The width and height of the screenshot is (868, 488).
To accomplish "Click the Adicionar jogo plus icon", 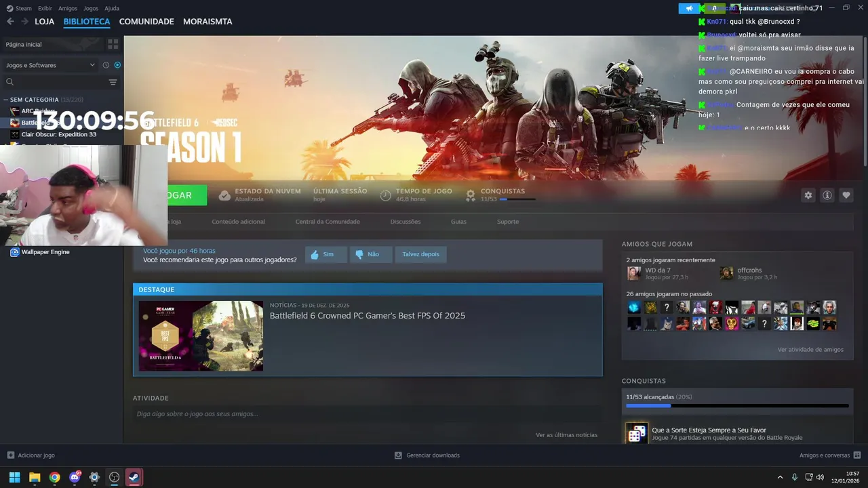I will click(x=10, y=455).
